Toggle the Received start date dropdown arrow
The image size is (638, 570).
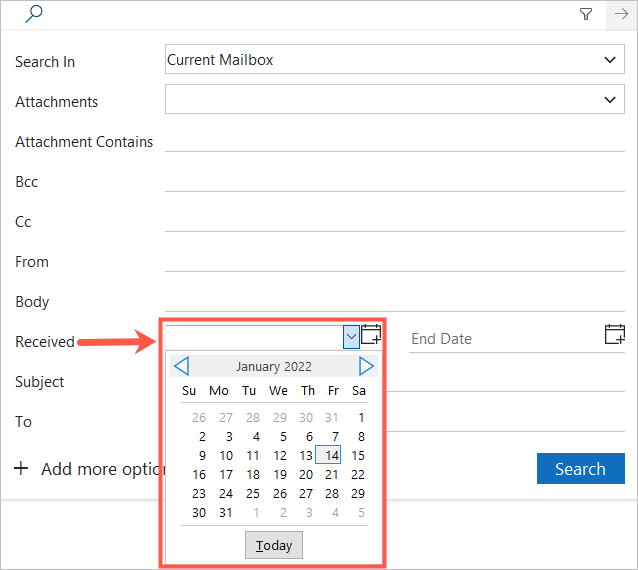pos(350,337)
